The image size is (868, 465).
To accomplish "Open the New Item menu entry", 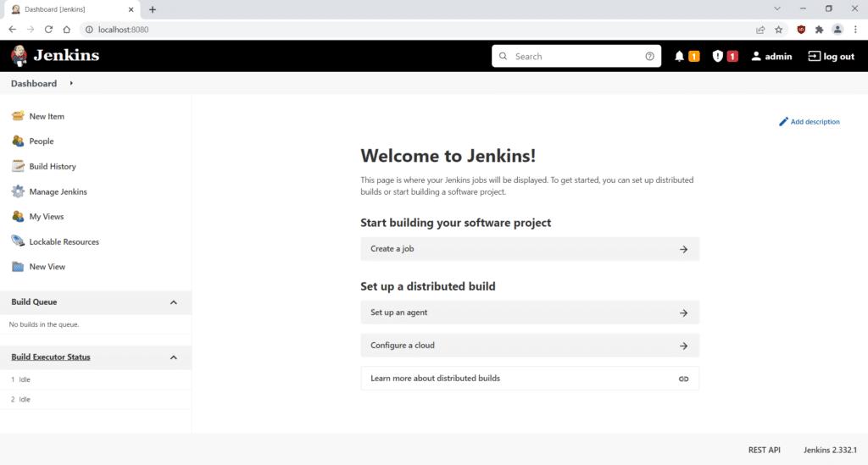I will 47,116.
